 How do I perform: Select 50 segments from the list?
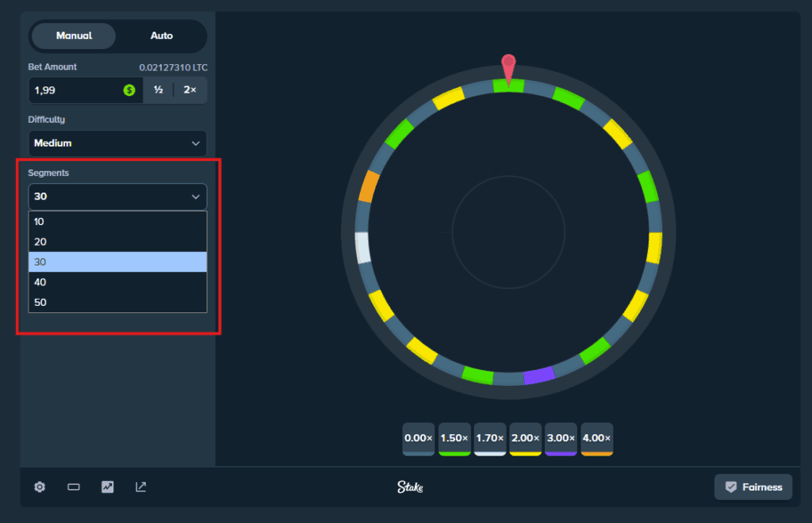click(117, 302)
